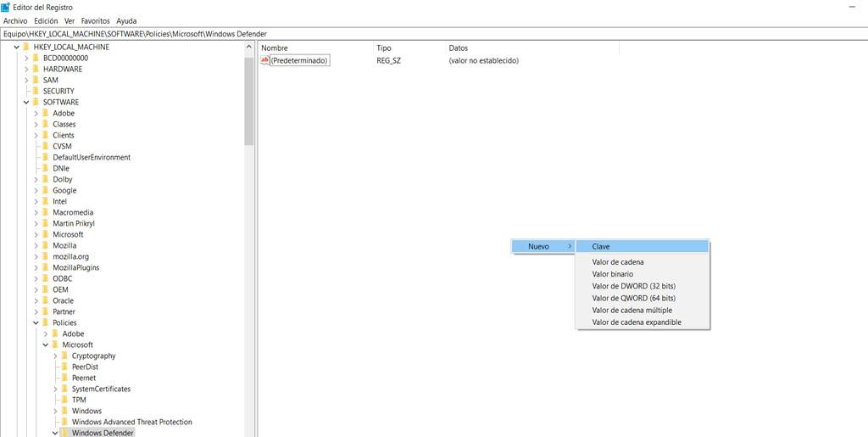
Task: Click the tree pane scroll up arrow
Action: (x=249, y=48)
